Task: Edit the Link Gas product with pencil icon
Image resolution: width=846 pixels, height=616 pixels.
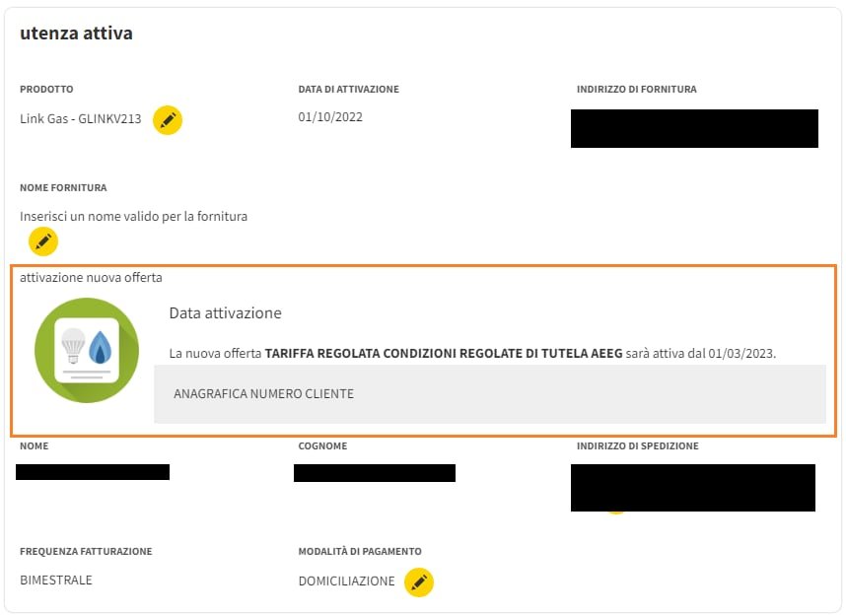Action: coord(168,120)
